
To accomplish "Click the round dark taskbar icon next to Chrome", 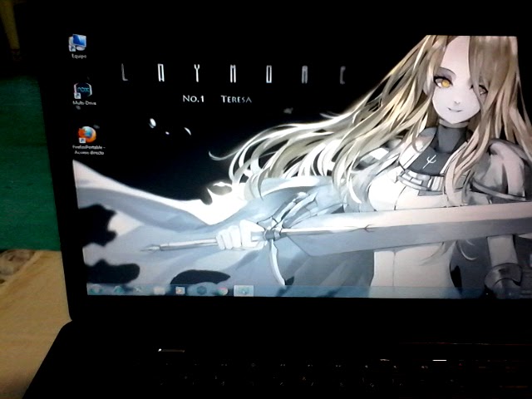I will tap(201, 290).
